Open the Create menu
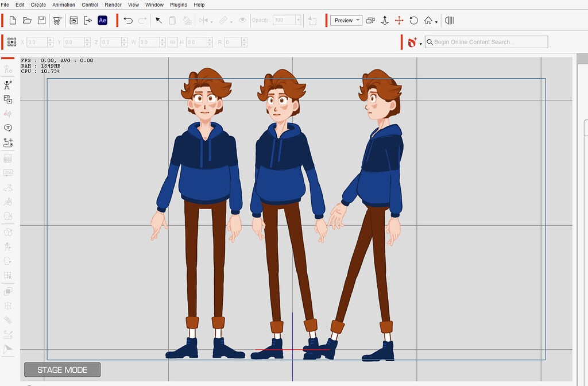Image resolution: width=588 pixels, height=386 pixels. (x=38, y=5)
